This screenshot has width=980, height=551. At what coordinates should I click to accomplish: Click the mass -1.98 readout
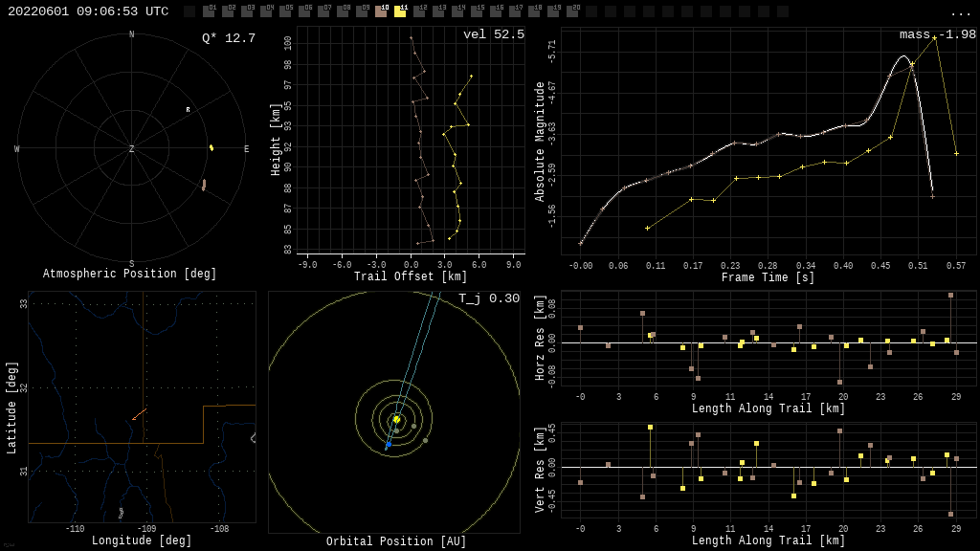point(937,34)
